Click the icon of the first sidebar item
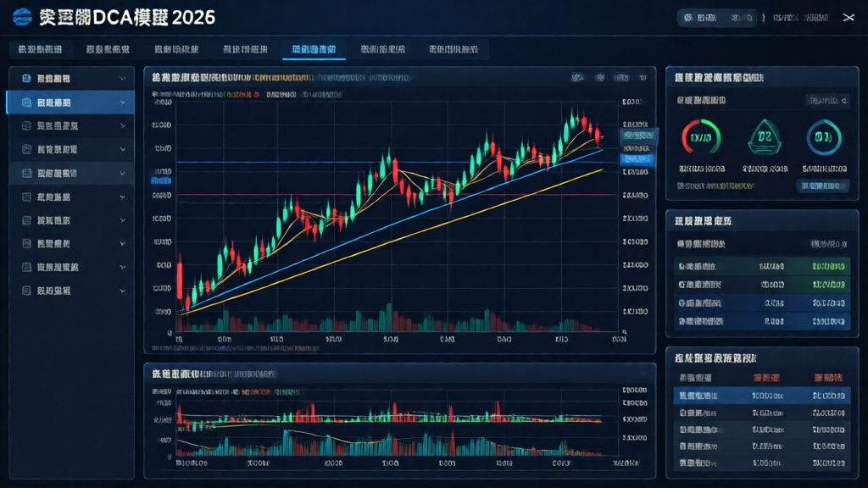 pos(25,79)
